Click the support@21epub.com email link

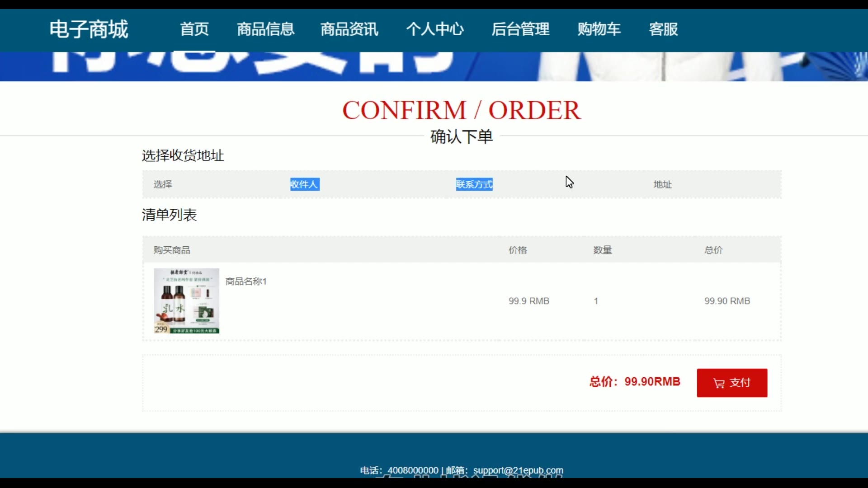tap(518, 470)
